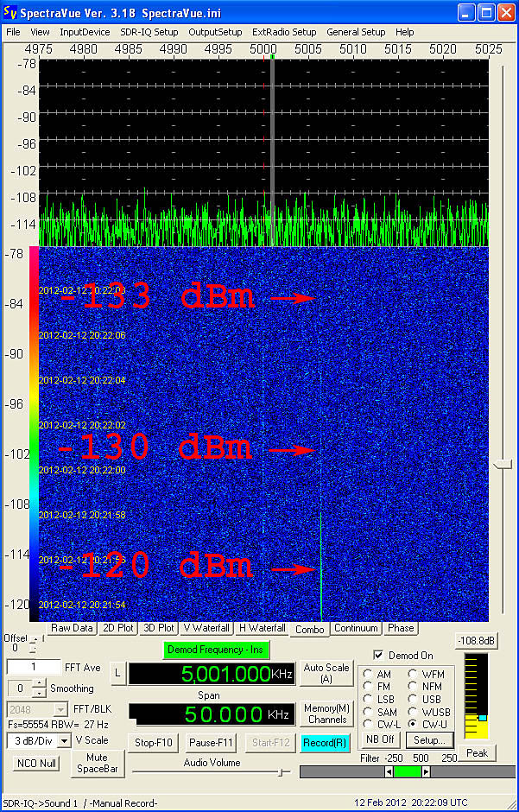The image size is (519, 812).
Task: Click Pause-F11 button
Action: tap(211, 743)
